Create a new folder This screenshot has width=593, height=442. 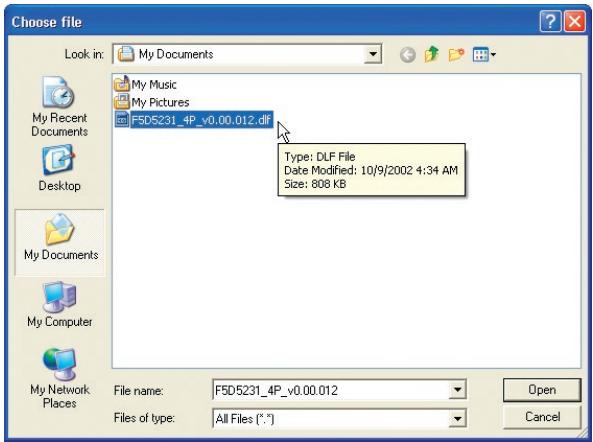click(x=456, y=55)
